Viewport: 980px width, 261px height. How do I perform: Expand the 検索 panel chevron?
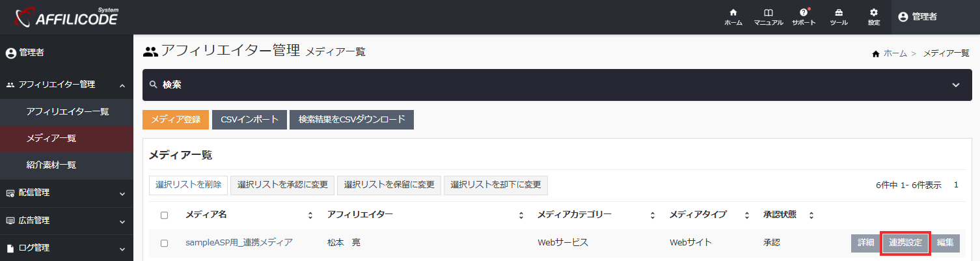coord(955,85)
